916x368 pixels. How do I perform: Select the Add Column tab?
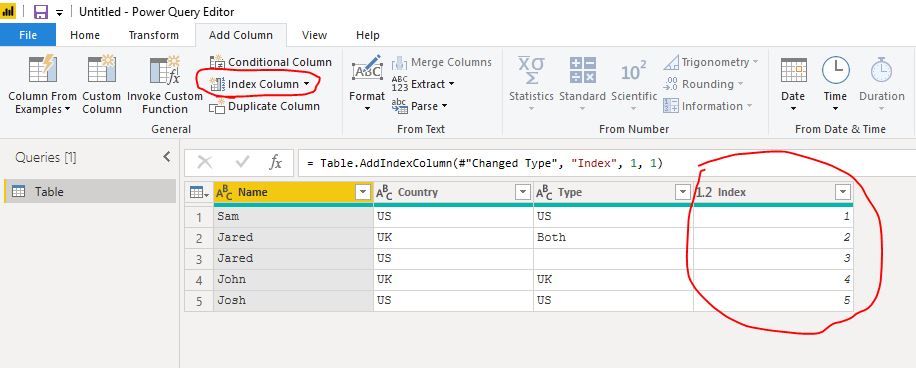(x=241, y=35)
